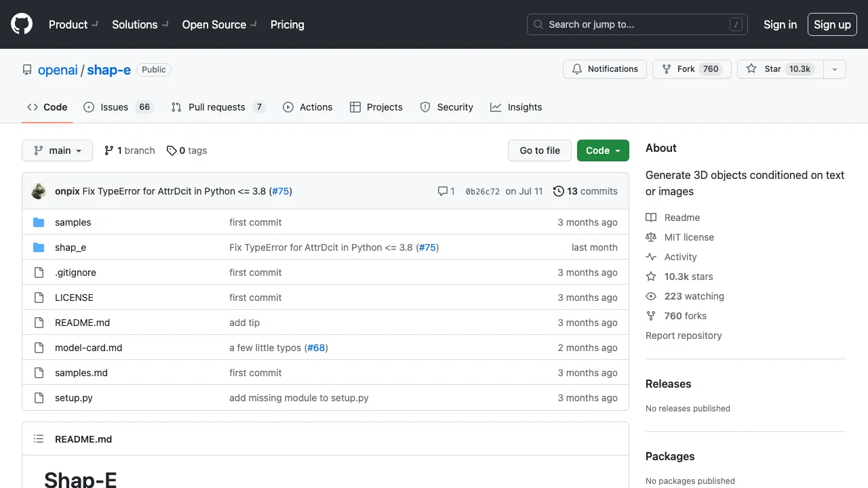
Task: Click the README table of contents icon
Action: [x=39, y=439]
